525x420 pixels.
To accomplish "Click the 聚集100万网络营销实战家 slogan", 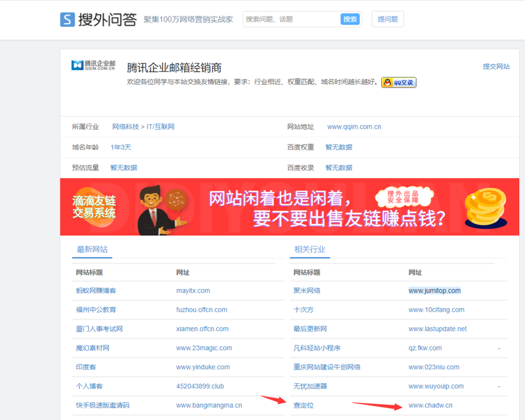I will click(x=188, y=20).
